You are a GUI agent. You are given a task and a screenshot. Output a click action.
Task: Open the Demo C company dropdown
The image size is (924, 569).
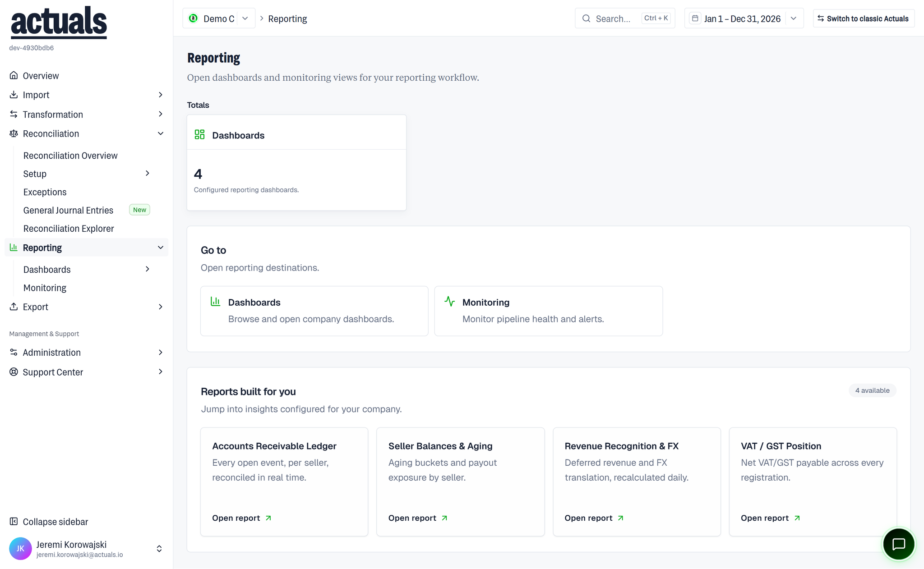click(219, 18)
